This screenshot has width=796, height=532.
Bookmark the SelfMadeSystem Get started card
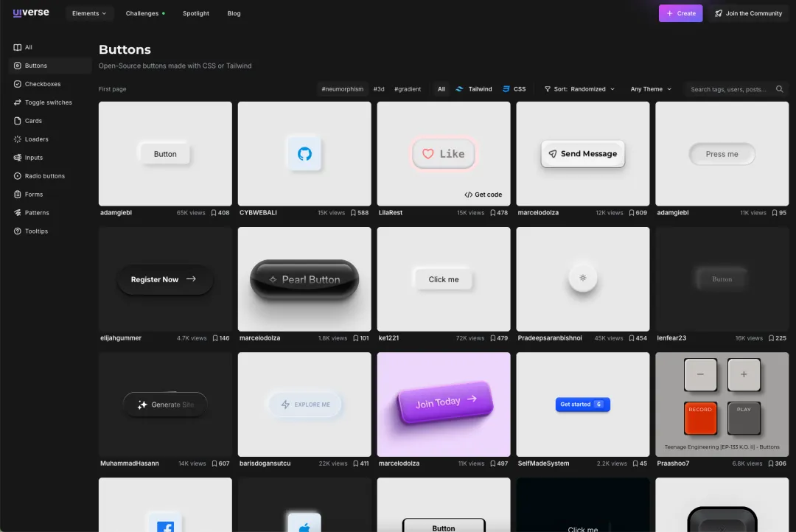pos(635,463)
